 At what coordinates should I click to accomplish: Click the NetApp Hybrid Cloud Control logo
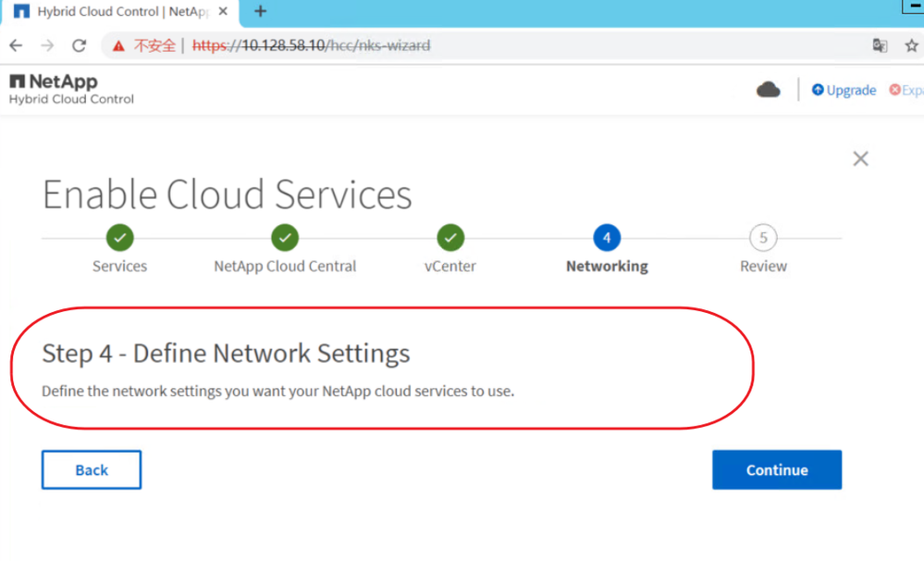pos(71,90)
